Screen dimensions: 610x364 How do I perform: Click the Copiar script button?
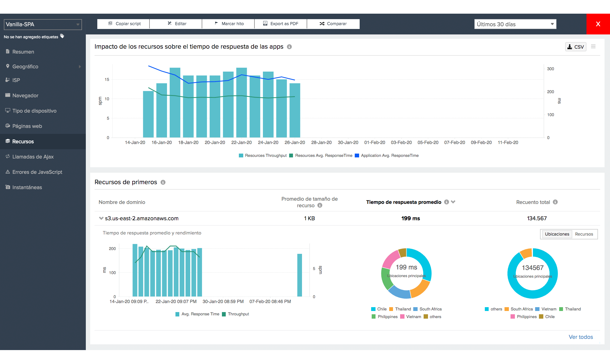[123, 24]
